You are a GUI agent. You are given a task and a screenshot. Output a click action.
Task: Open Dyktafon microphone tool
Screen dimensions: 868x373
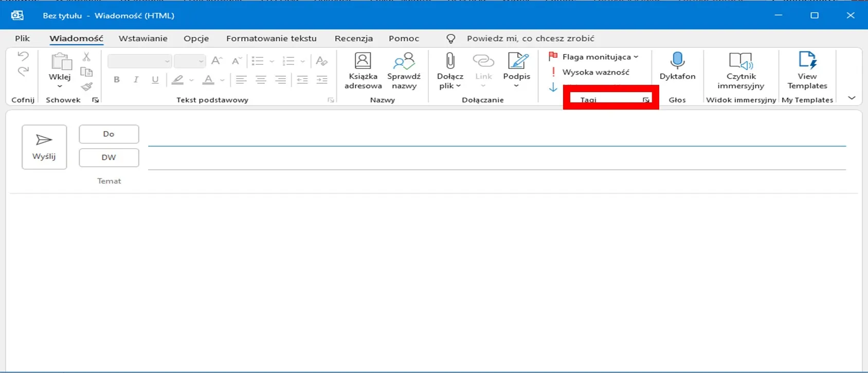[x=677, y=61]
